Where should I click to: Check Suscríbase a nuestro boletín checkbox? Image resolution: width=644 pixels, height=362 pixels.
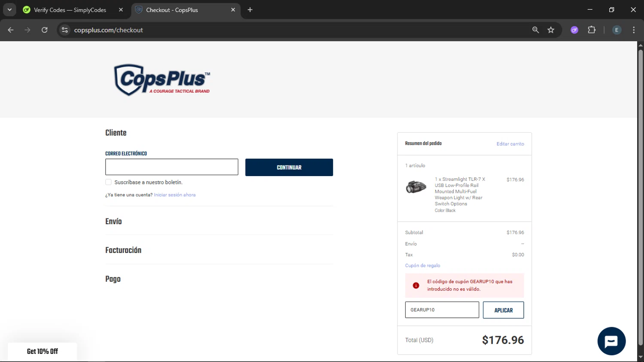[108, 182]
